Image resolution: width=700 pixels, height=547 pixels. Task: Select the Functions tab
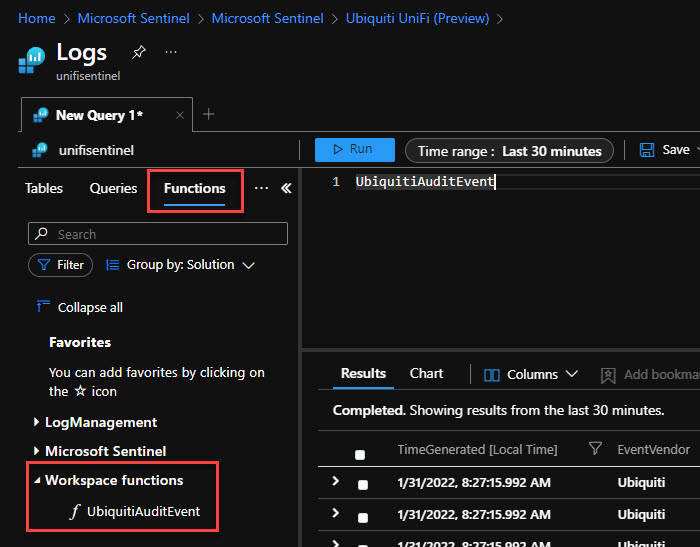point(195,189)
